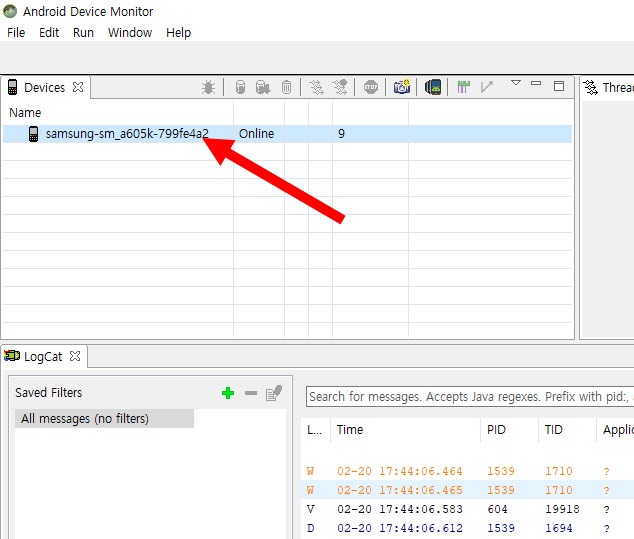This screenshot has width=634, height=539.
Task: Close the Devices tab
Action: [78, 87]
